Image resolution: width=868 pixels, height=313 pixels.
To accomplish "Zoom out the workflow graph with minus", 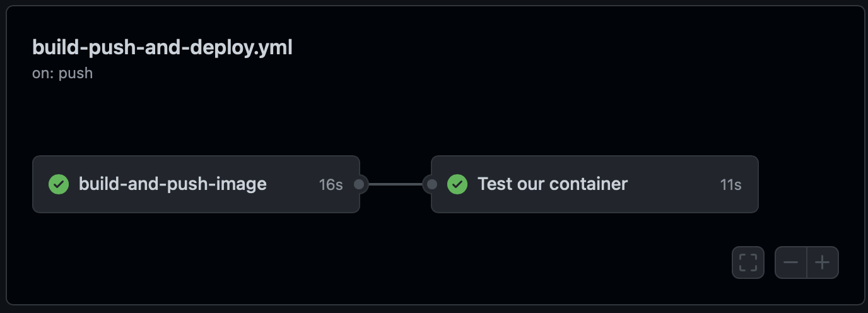I will tap(791, 263).
